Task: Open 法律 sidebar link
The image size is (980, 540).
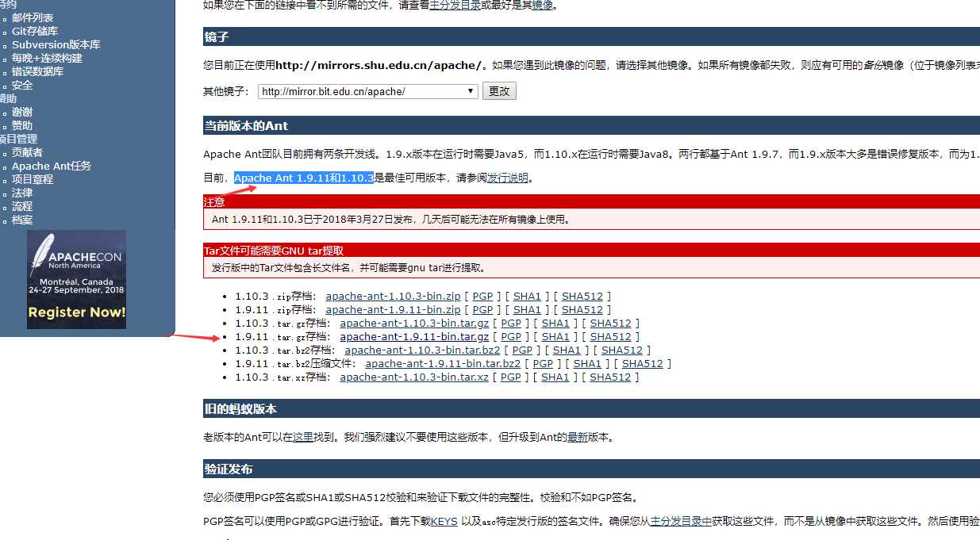Action: click(22, 193)
